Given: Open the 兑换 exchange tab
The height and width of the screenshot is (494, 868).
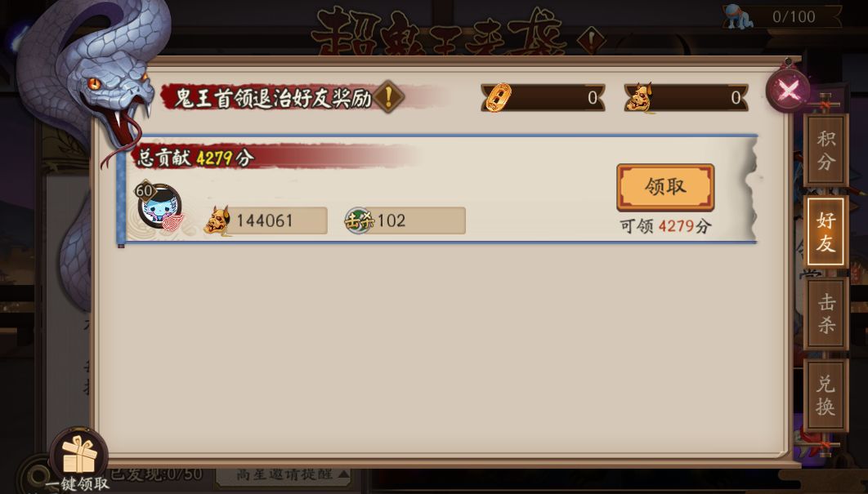Looking at the screenshot, I should (x=825, y=394).
